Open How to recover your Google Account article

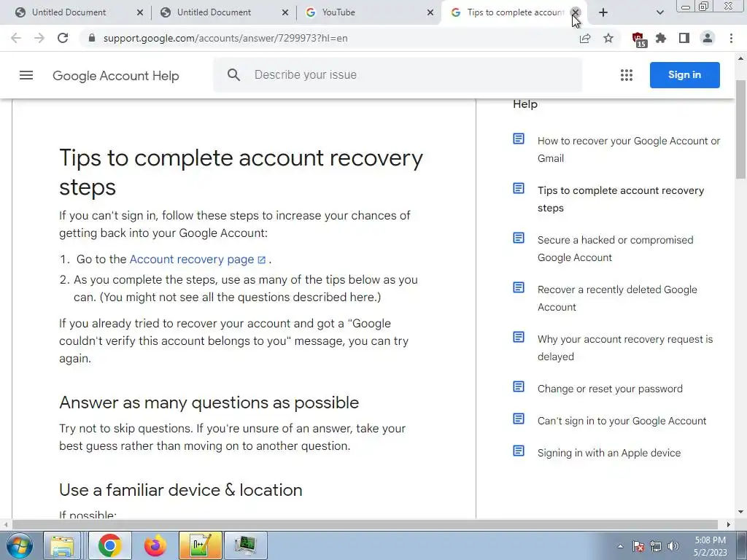628,149
